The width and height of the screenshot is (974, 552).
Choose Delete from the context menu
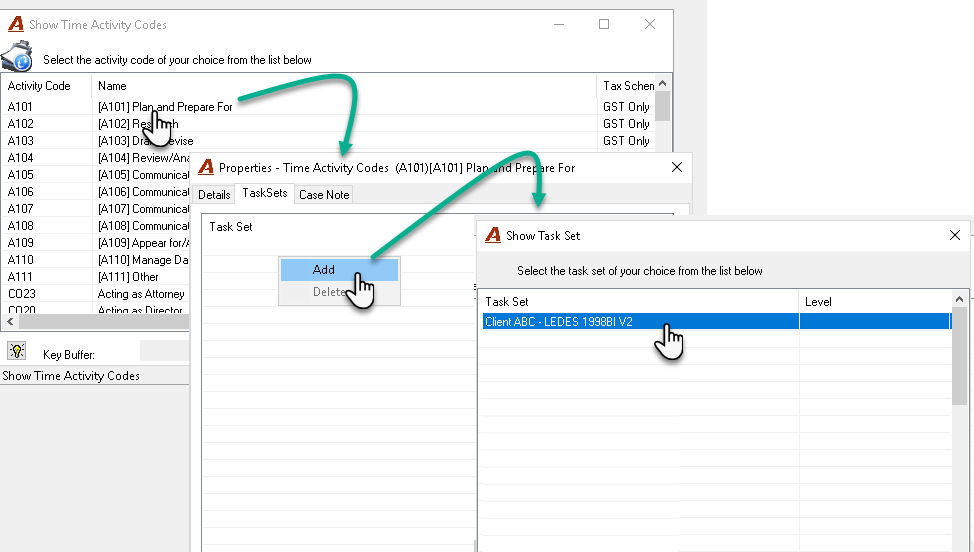coord(339,292)
